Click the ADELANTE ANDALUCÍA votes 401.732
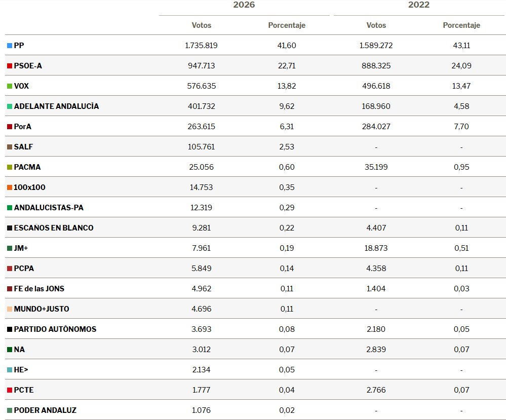 (x=202, y=106)
